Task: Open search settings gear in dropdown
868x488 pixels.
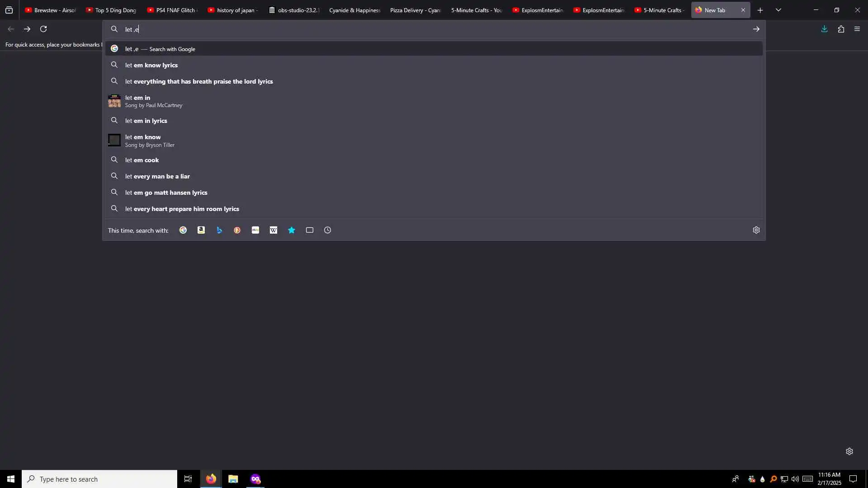Action: click(756, 230)
